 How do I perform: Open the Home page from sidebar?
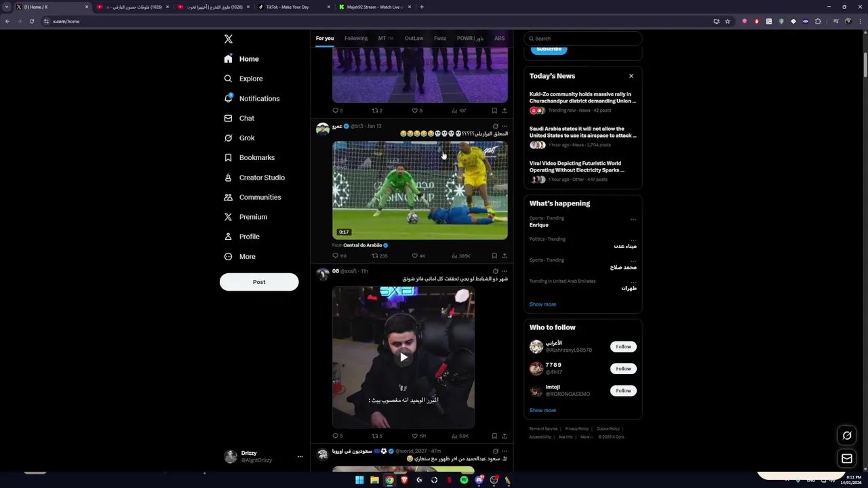pyautogui.click(x=242, y=59)
